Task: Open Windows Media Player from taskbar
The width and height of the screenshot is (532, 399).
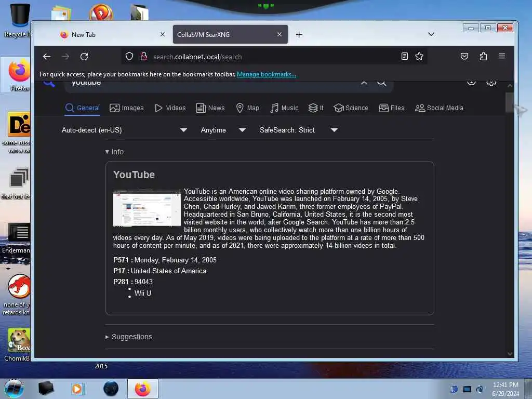Action: coord(77,389)
